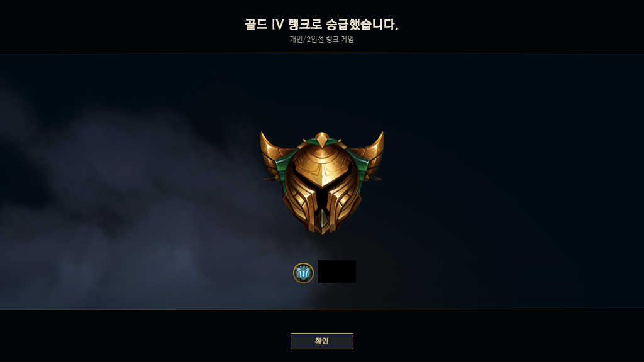Click the blacked-out summoner name box
The image size is (644, 362).
pyautogui.click(x=337, y=271)
